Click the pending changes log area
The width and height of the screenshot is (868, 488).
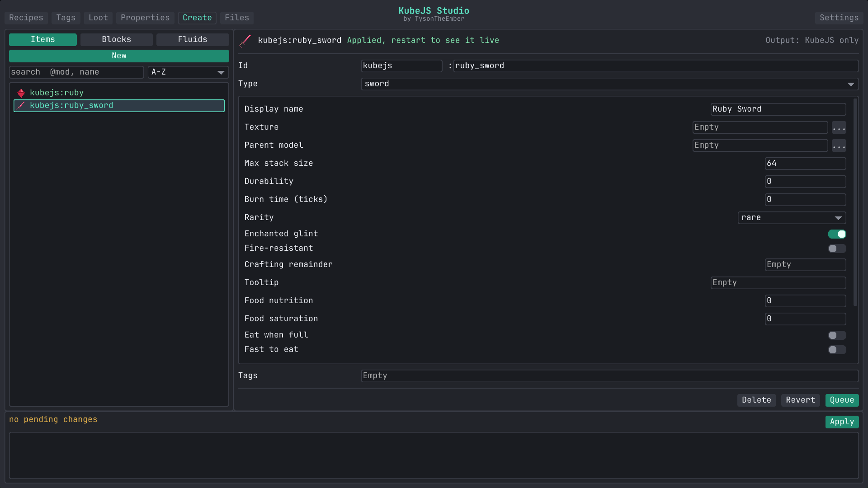point(434,455)
